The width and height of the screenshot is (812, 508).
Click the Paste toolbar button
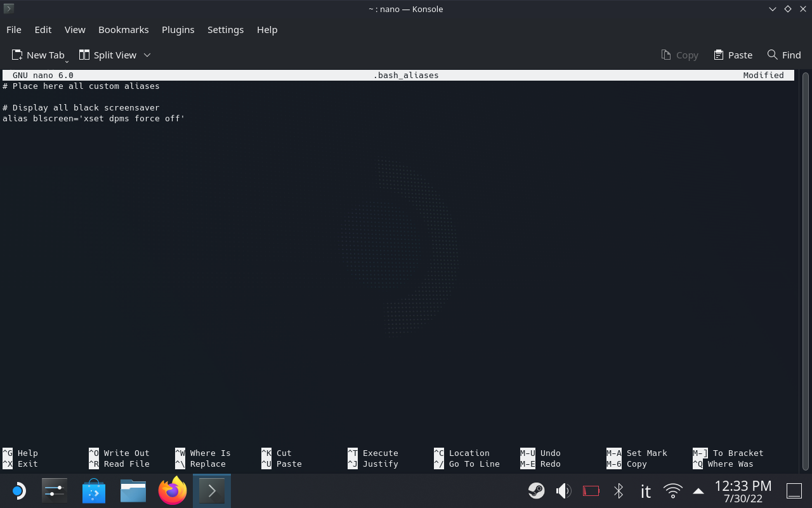pos(733,55)
